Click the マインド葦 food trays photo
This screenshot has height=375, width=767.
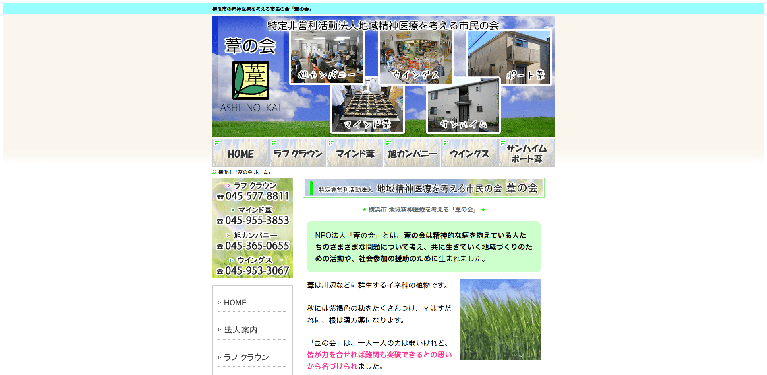[368, 109]
